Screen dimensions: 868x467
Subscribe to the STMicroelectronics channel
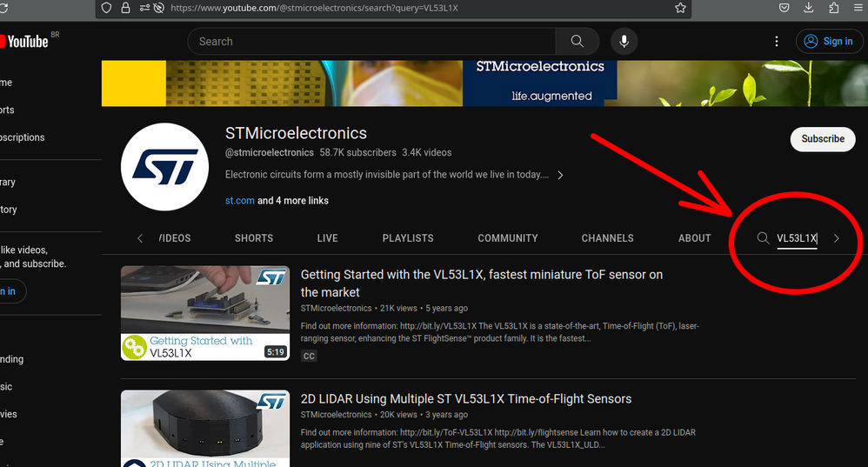pyautogui.click(x=823, y=139)
